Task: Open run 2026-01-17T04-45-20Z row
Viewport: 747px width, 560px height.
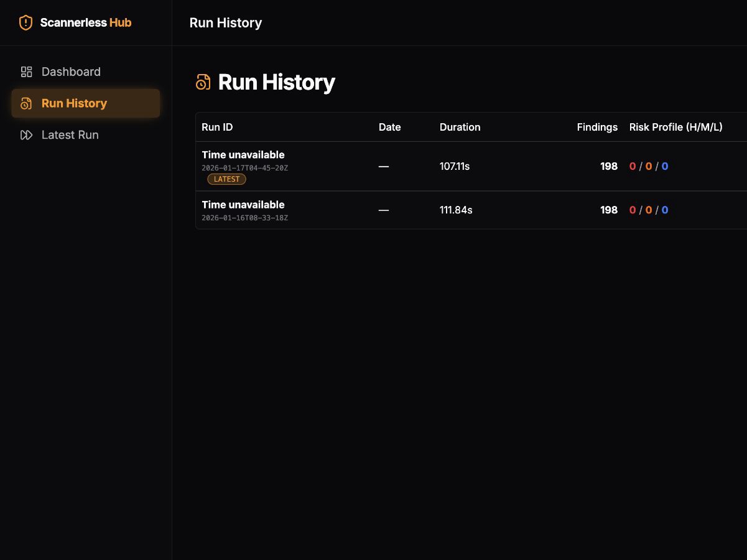Action: [x=471, y=166]
